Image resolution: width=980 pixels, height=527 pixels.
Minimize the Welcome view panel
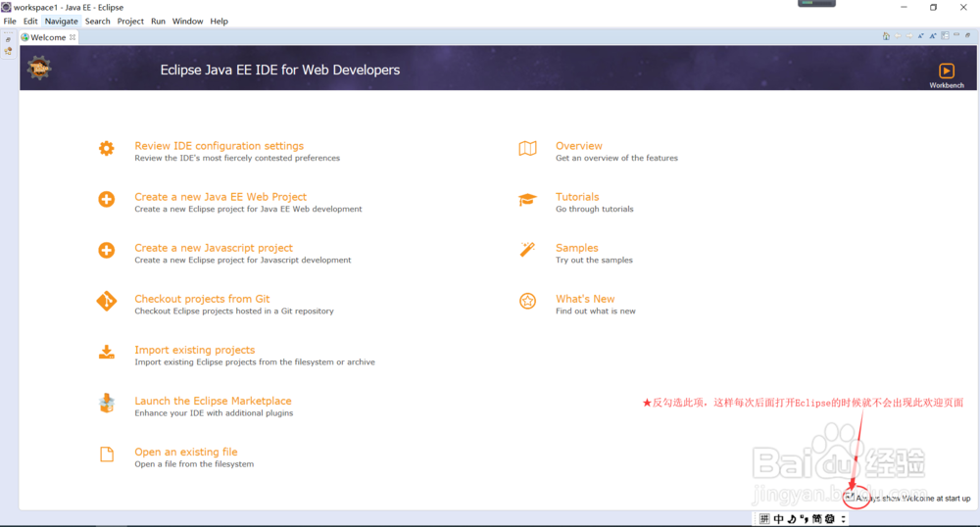click(956, 34)
